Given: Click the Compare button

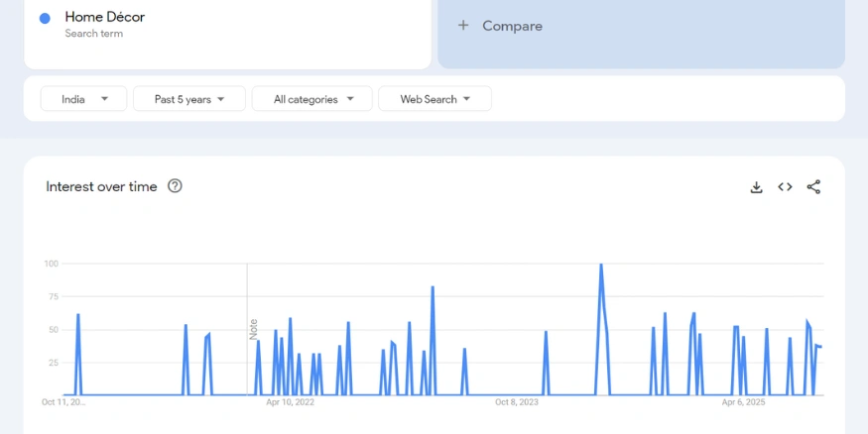Looking at the screenshot, I should (641, 26).
